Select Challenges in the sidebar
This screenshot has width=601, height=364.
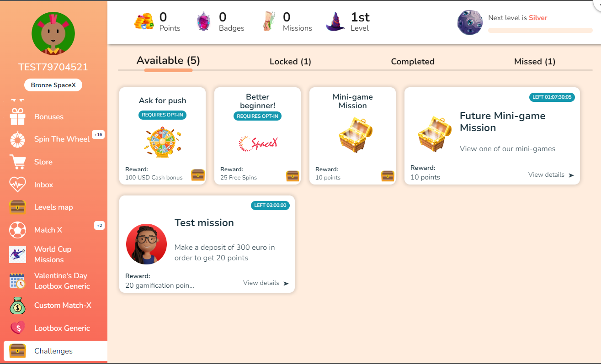[x=53, y=351]
